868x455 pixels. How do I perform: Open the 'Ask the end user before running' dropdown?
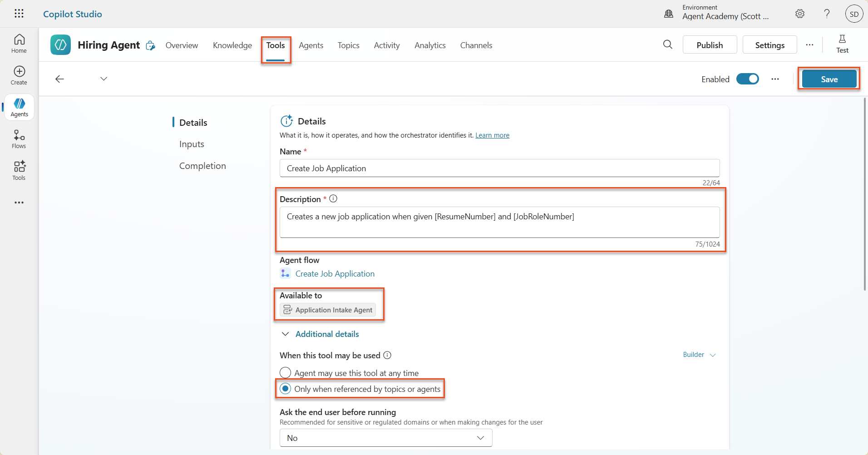(x=385, y=437)
